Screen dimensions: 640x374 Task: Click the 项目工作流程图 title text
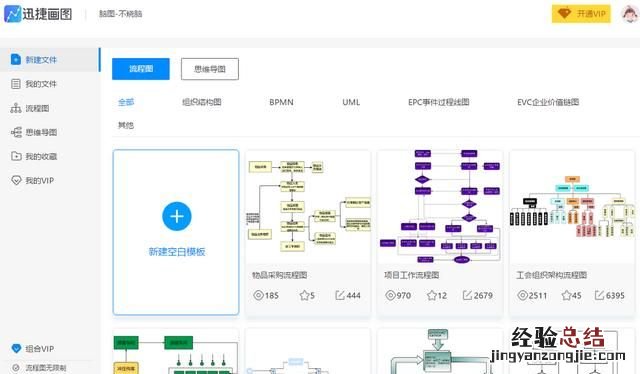tap(411, 275)
